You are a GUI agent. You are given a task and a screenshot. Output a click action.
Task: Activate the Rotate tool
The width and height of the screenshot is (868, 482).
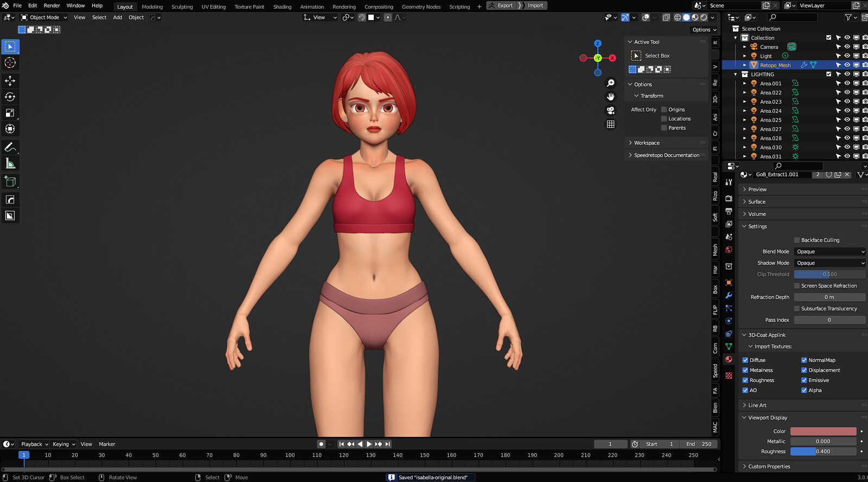click(x=10, y=97)
